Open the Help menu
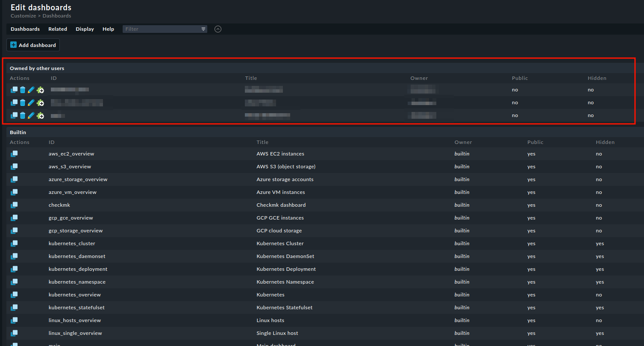Viewport: 644px width, 346px height. tap(108, 29)
